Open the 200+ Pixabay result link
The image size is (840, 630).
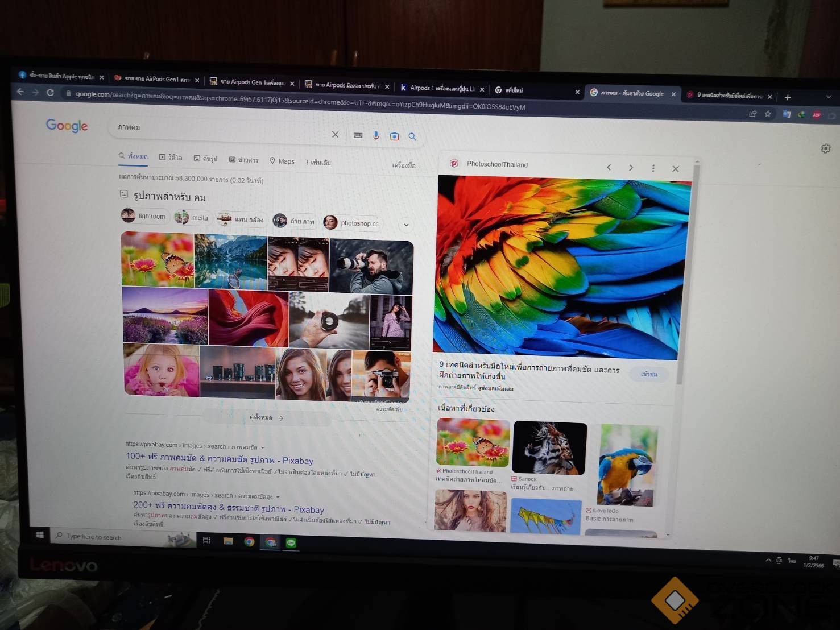pos(229,507)
